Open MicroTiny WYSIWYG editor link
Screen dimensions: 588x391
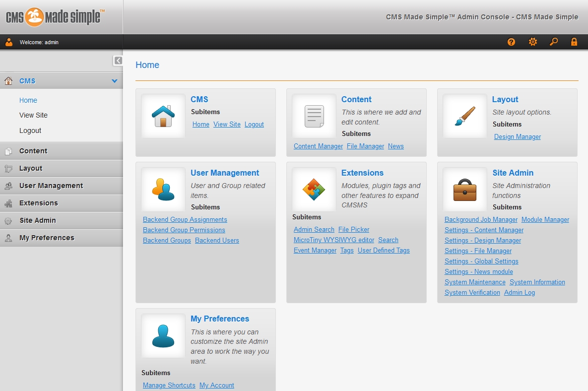(x=334, y=240)
